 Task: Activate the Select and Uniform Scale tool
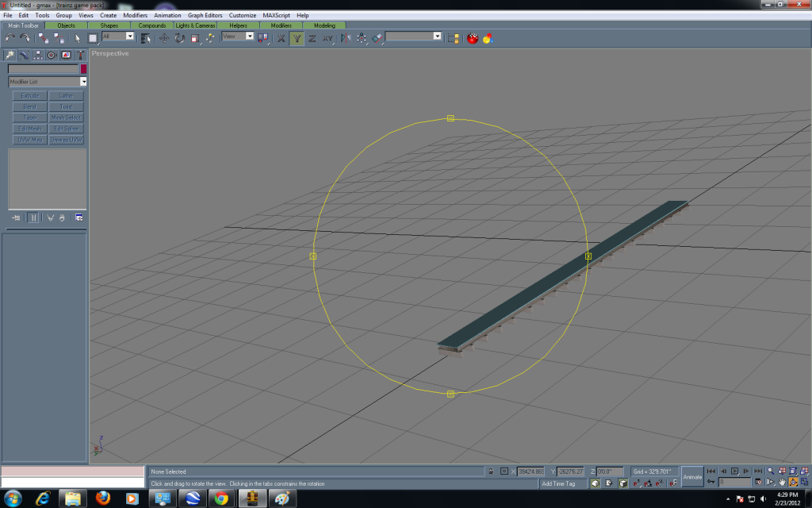[193, 37]
